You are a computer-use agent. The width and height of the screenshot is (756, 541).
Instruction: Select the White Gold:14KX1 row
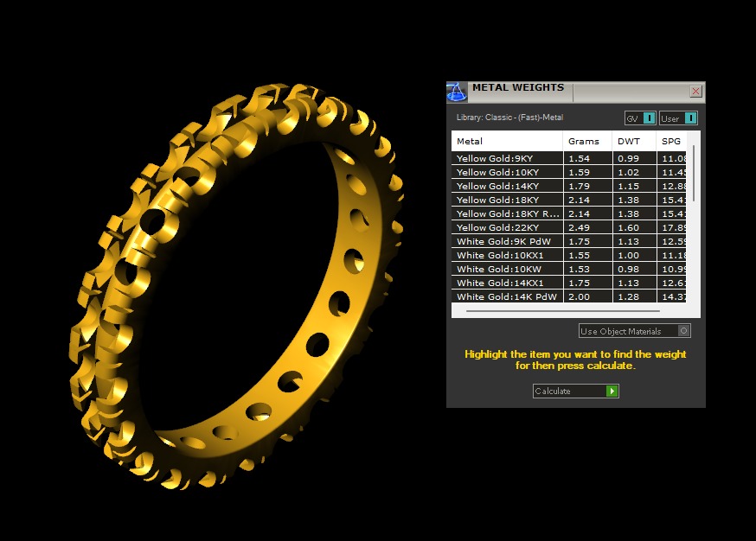click(569, 283)
